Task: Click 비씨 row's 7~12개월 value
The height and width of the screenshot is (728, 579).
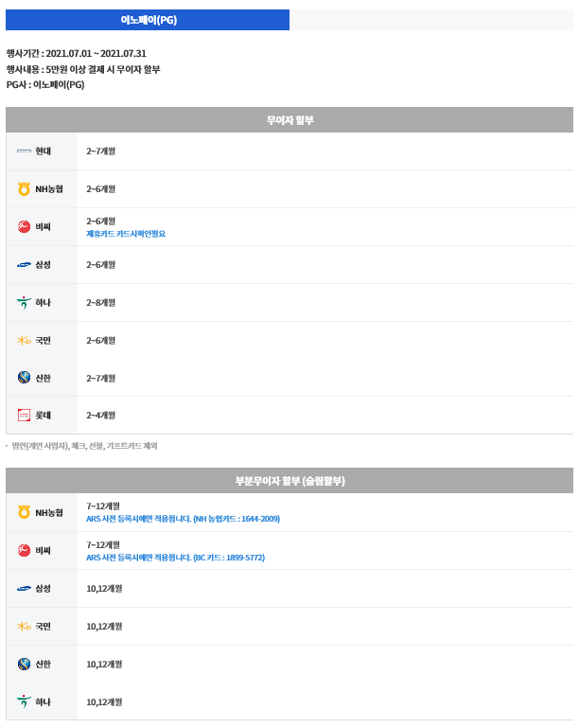Action: click(x=103, y=544)
